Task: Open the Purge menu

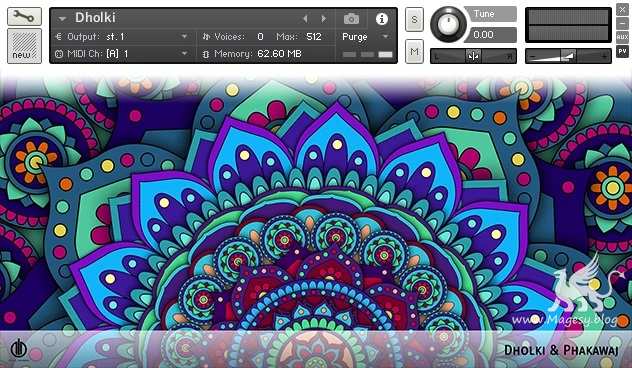Action: 355,37
